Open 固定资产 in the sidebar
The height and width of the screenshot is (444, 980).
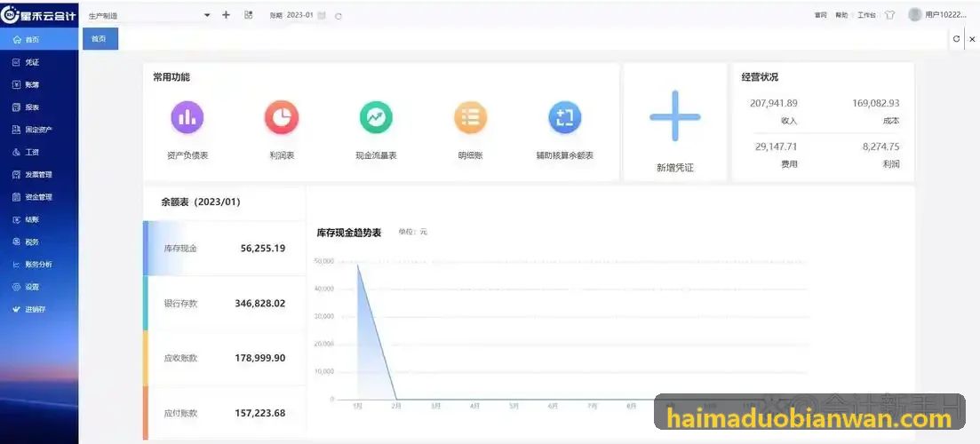pyautogui.click(x=39, y=130)
